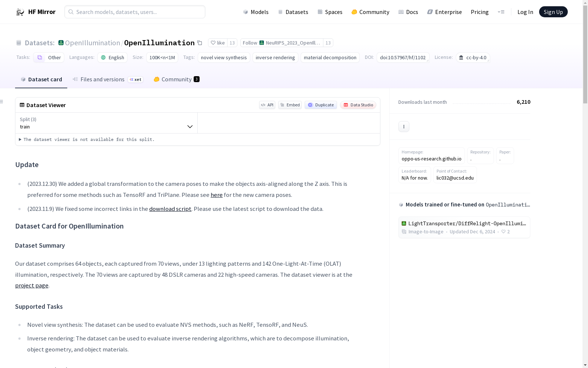Open Data Studio
Screen dimensions: 588x368
(358, 105)
